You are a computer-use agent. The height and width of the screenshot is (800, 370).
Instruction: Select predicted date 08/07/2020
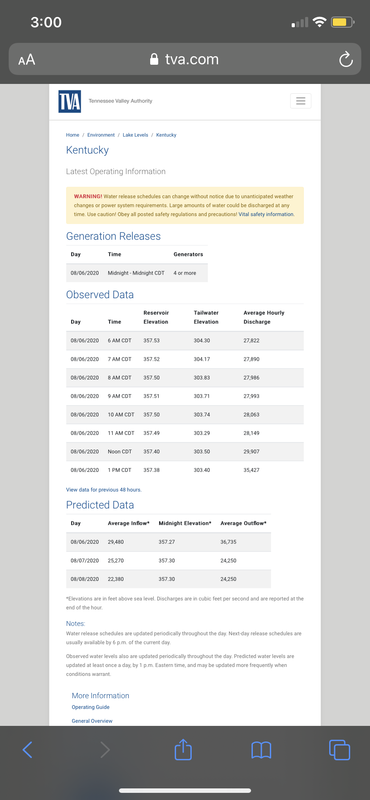pyautogui.click(x=85, y=561)
